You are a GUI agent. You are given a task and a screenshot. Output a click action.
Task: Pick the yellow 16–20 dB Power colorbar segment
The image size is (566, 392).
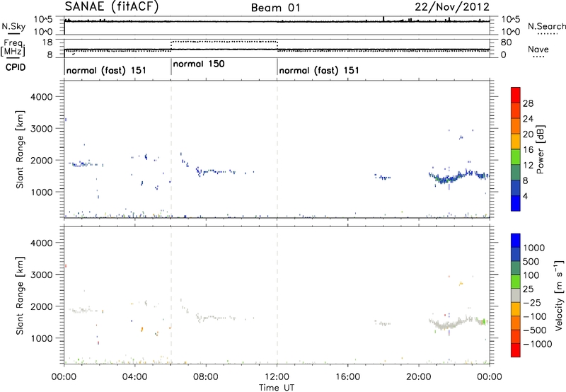pos(516,142)
